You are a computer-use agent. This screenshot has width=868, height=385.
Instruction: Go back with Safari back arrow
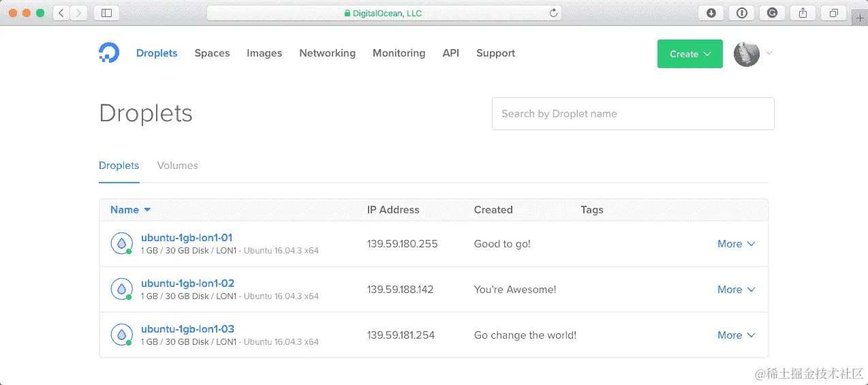click(x=61, y=13)
